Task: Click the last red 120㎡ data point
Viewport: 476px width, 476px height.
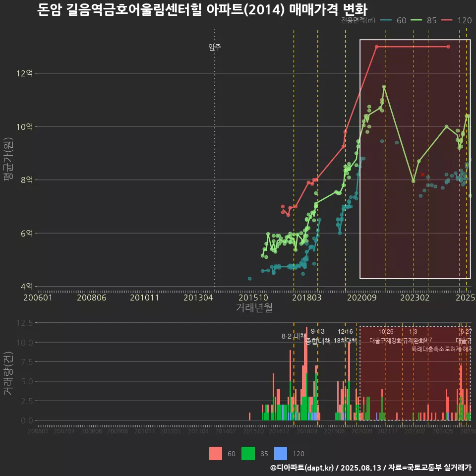Action: 448,47
